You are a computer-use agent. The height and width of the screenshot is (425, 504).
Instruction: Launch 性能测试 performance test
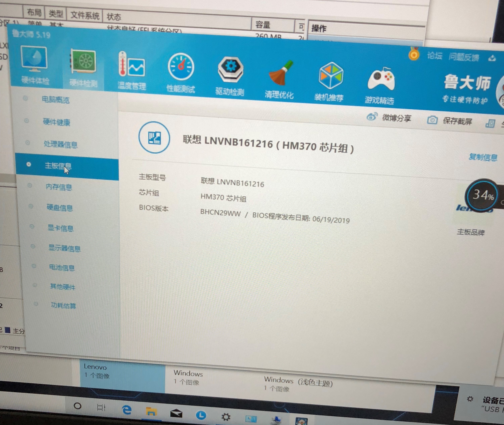click(181, 73)
